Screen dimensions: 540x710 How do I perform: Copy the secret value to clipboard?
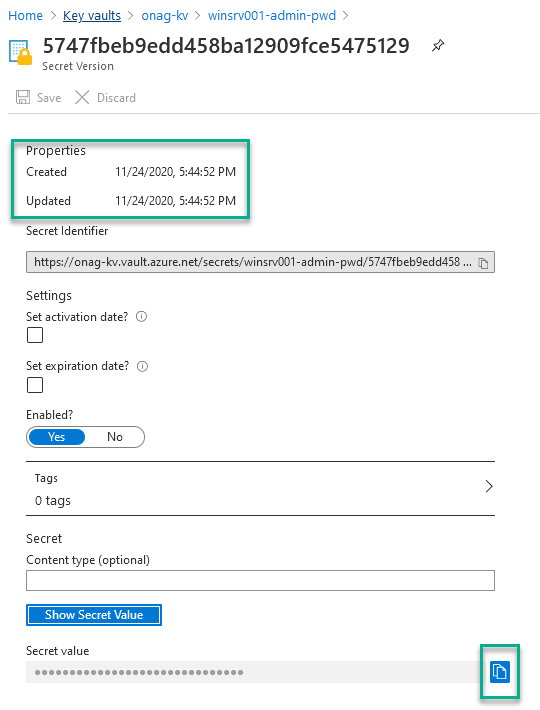pyautogui.click(x=500, y=671)
